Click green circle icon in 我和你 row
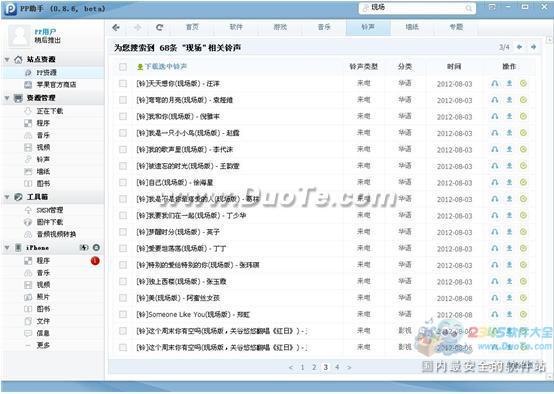554x394 pixels. pyautogui.click(x=523, y=116)
